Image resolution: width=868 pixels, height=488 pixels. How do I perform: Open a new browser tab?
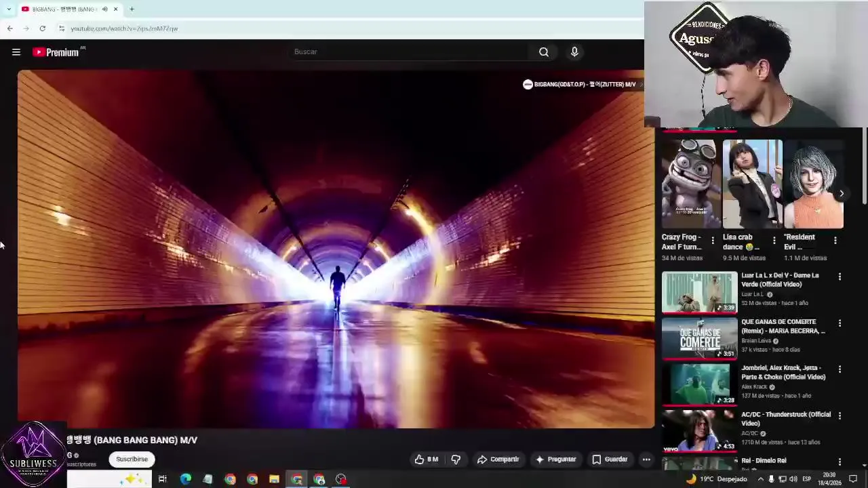pyautogui.click(x=132, y=9)
